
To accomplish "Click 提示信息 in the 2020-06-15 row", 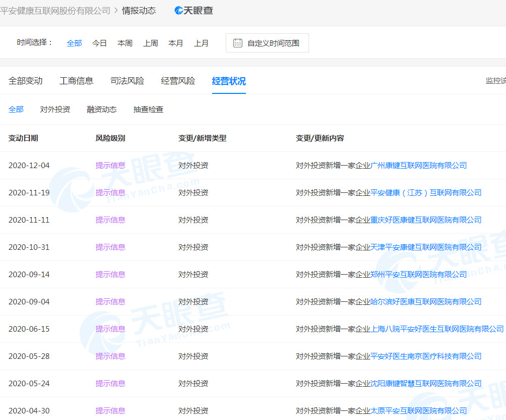I will click(x=111, y=329).
